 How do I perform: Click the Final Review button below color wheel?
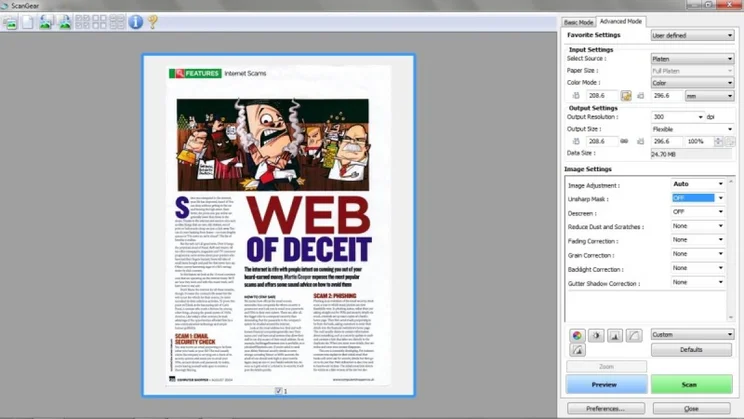[577, 351]
